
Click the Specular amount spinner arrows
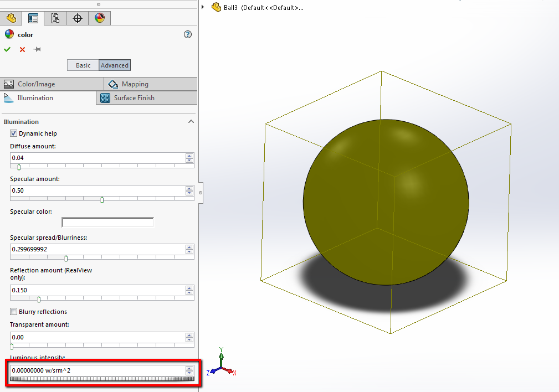(189, 190)
